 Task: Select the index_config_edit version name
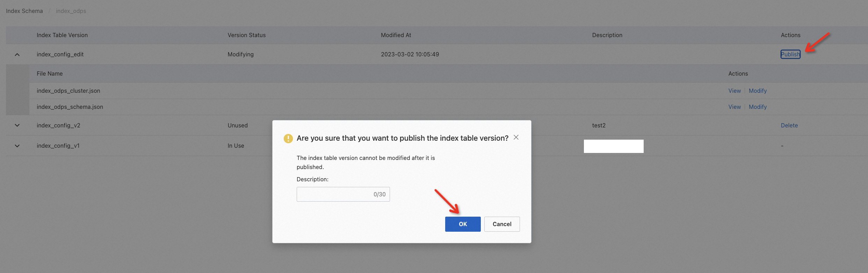pyautogui.click(x=60, y=54)
